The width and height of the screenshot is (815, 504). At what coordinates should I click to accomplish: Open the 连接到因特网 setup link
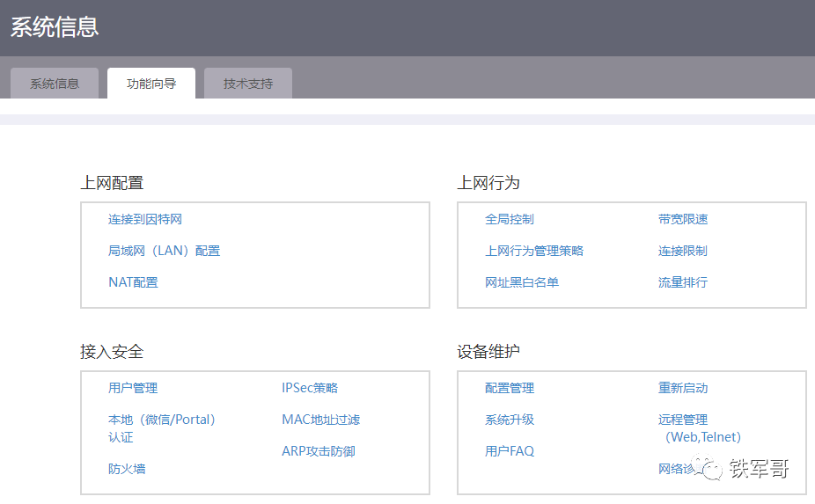[x=145, y=219]
